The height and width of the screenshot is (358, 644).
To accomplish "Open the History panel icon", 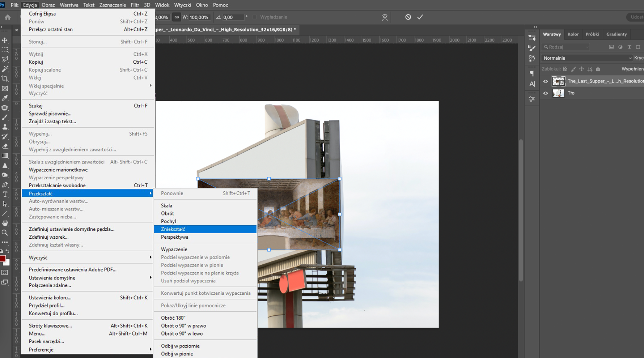I will point(532,58).
